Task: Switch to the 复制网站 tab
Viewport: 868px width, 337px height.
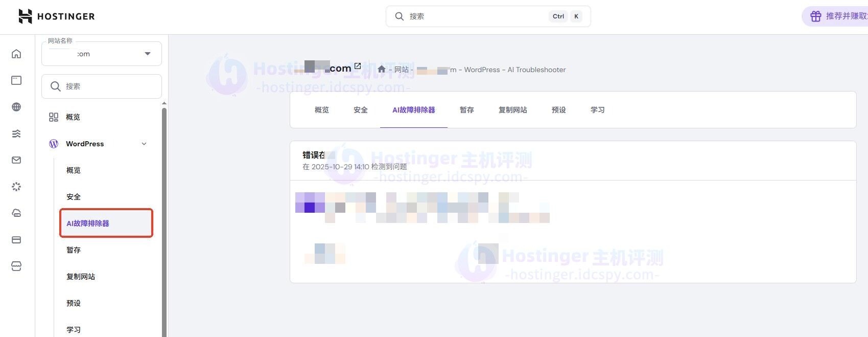Action: tap(513, 110)
